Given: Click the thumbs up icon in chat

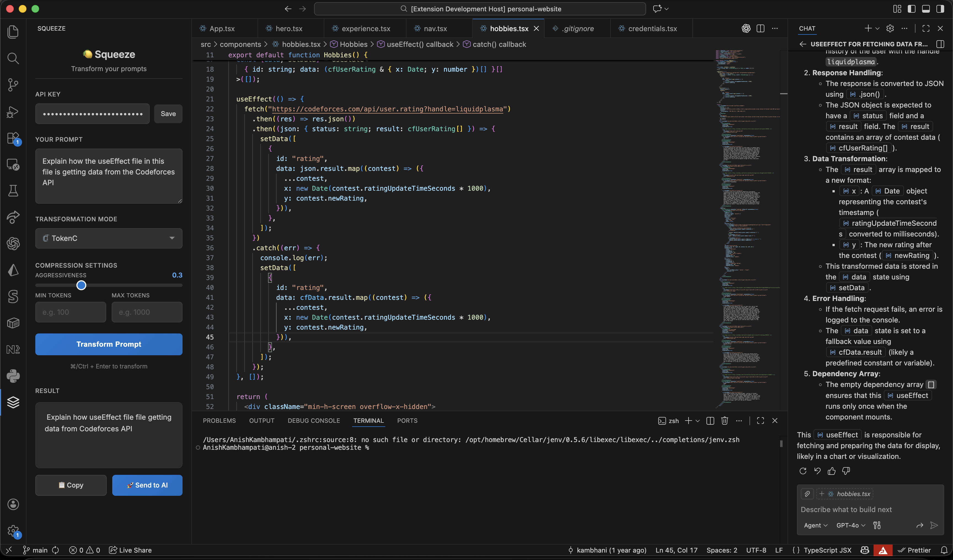Looking at the screenshot, I should [832, 471].
